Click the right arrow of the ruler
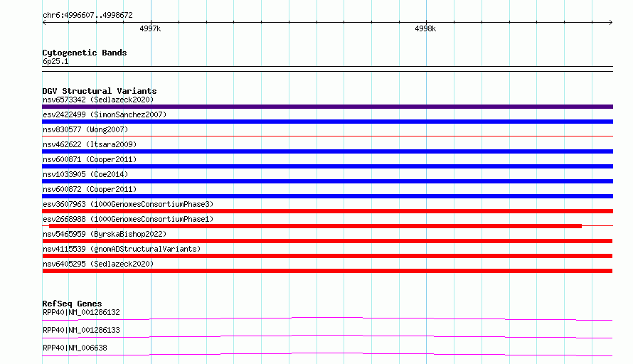The image size is (633, 364). click(x=611, y=23)
